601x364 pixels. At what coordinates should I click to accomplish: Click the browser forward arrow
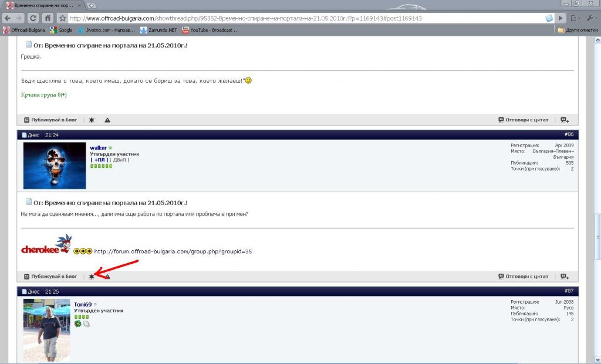click(19, 18)
